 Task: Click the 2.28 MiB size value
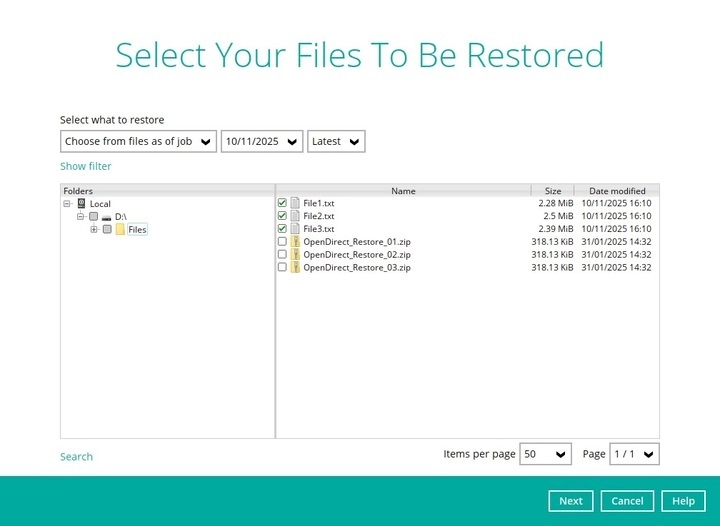click(556, 203)
